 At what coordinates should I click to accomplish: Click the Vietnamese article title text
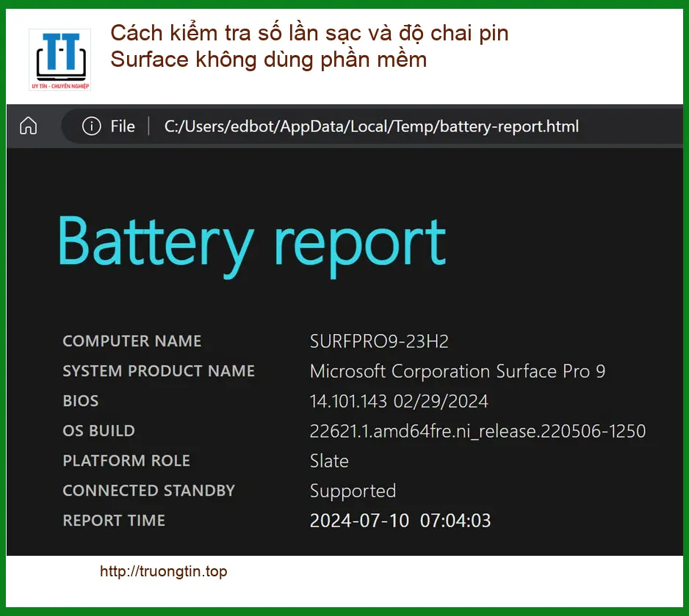point(309,46)
